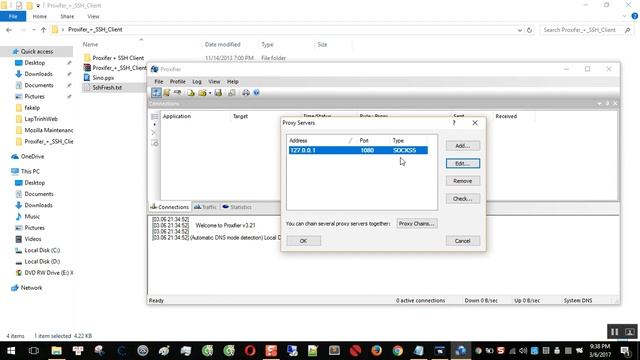The width and height of the screenshot is (640, 360).
Task: Open the Home ribbon tab in Explorer
Action: (40, 16)
